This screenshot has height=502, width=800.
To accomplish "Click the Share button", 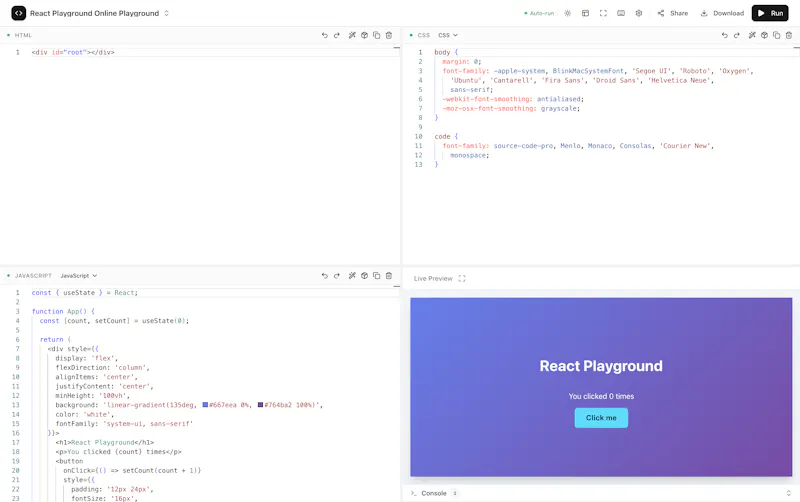I will coord(672,13).
